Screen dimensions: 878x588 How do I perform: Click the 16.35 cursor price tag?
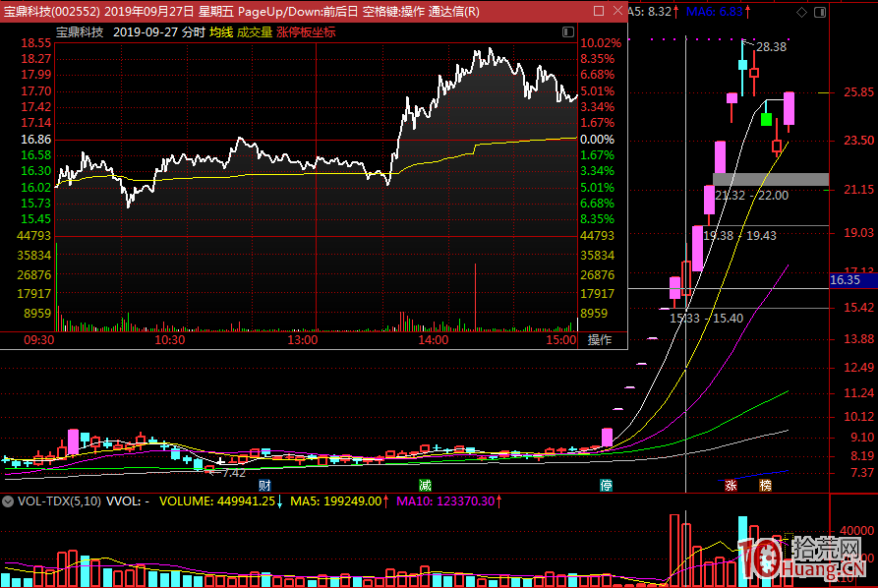pyautogui.click(x=853, y=280)
